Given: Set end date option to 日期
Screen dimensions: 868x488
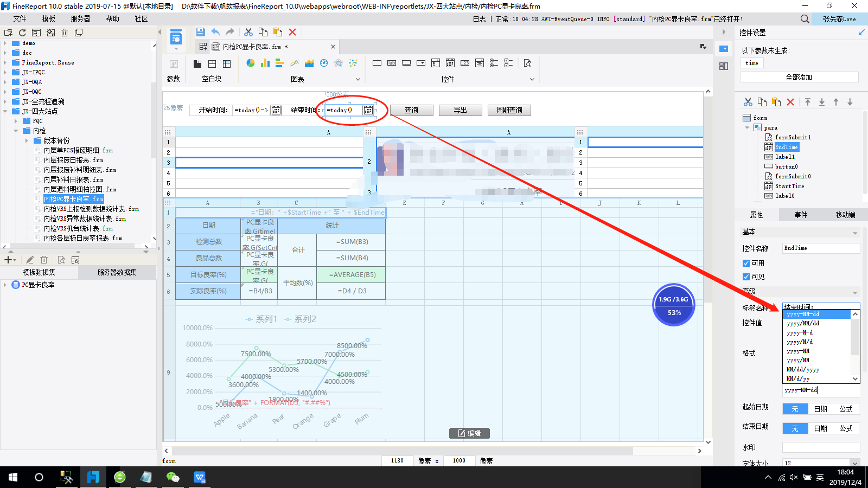Looking at the screenshot, I should pos(820,428).
